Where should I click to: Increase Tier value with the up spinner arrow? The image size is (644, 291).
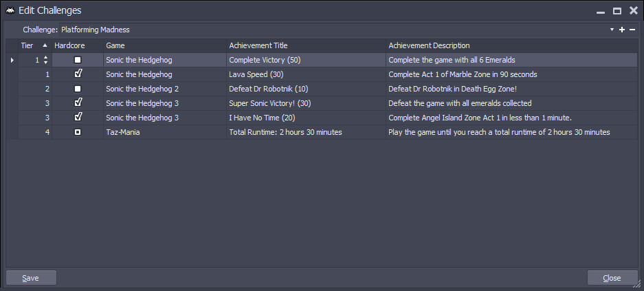pyautogui.click(x=46, y=58)
